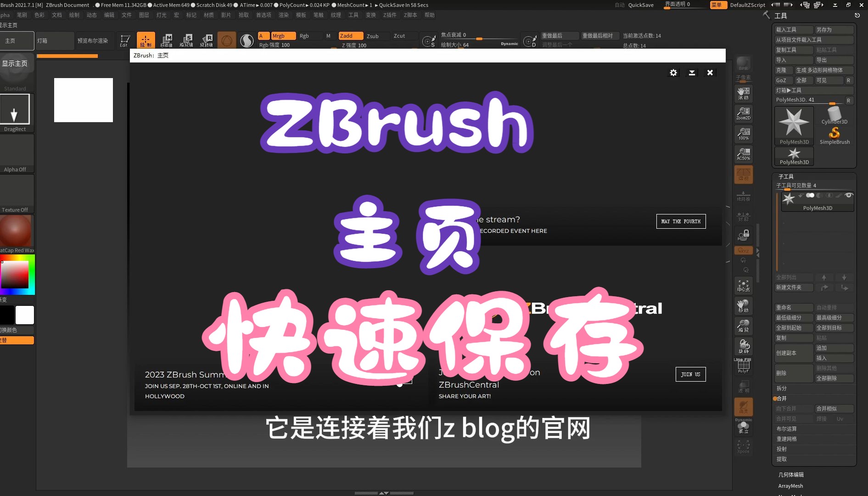Toggle the 地网格 floor grid icon
This screenshot has height=496, width=868.
[743, 195]
